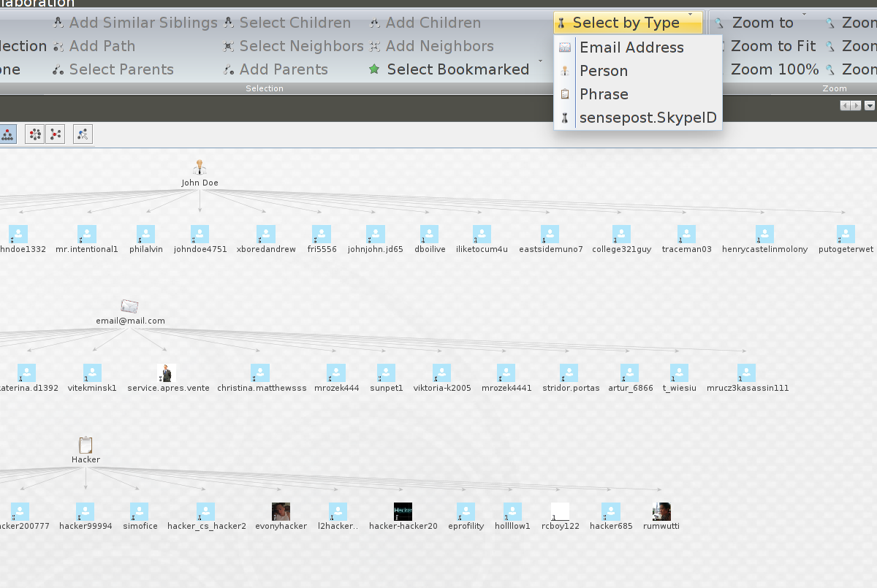Click the evonyhacker Skype profile photo
This screenshot has height=588, width=877.
(281, 511)
